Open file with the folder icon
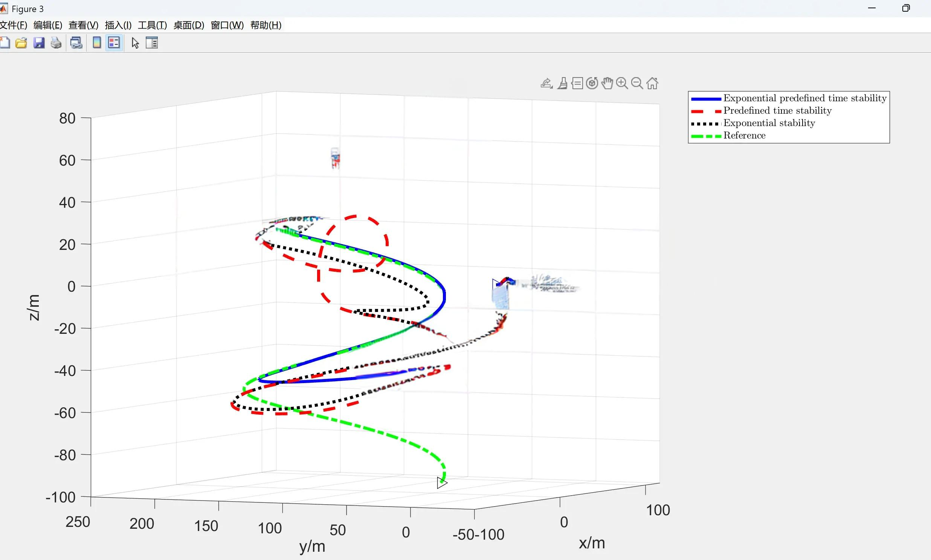 click(x=21, y=43)
